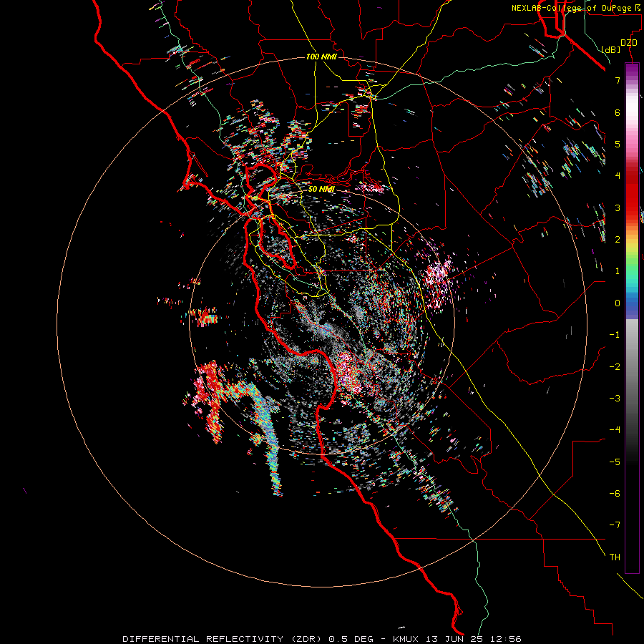Click the 4 value on the dB scale

[x=618, y=176]
